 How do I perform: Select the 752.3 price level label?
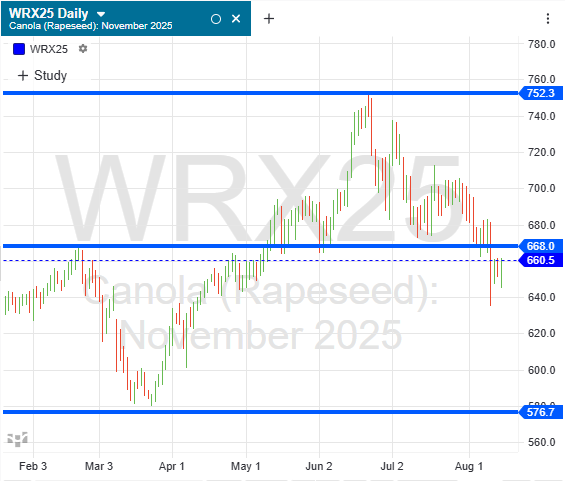[541, 93]
